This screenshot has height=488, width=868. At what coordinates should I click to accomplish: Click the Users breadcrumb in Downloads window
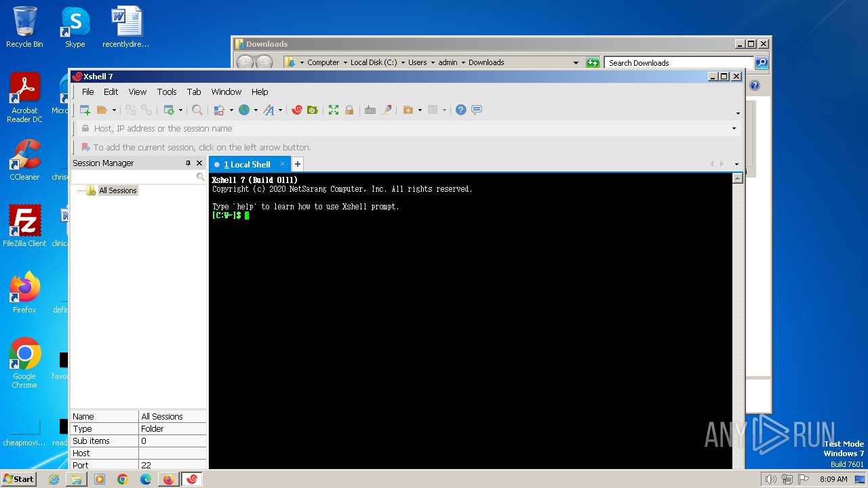click(x=417, y=62)
